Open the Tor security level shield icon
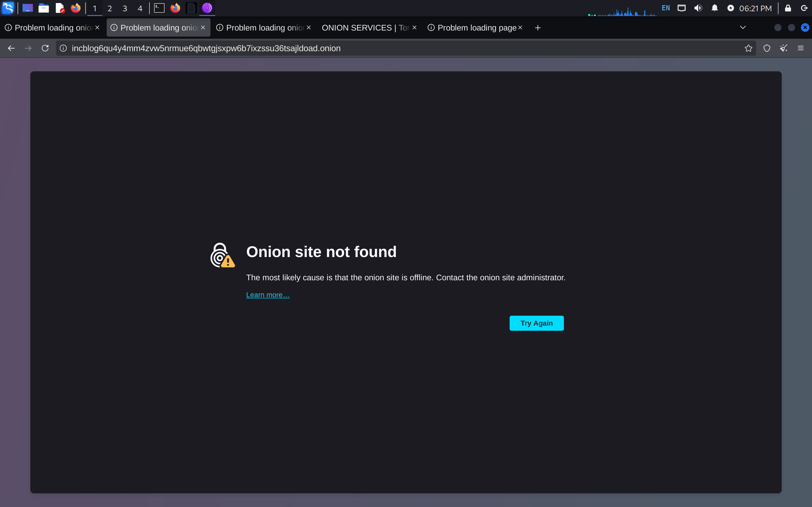Screen dimensions: 812x507 tap(767, 48)
